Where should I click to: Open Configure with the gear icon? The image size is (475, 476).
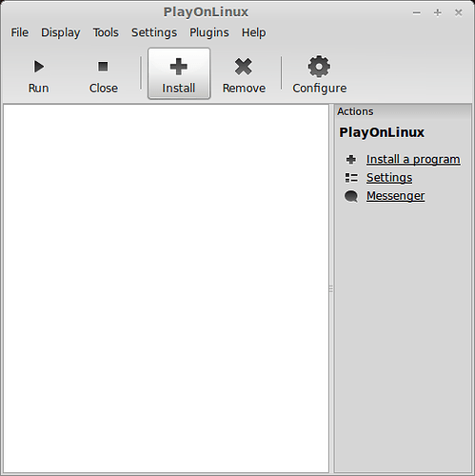click(319, 67)
